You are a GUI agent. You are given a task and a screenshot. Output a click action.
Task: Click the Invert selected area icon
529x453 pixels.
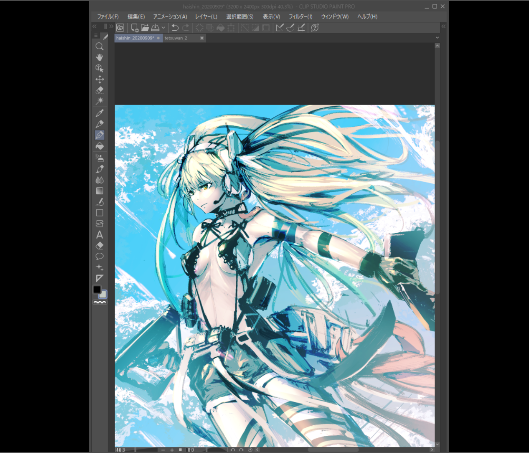coord(255,28)
